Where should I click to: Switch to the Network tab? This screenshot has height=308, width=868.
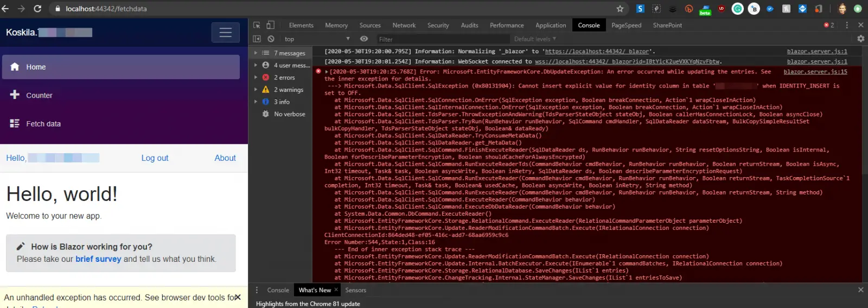coord(404,26)
